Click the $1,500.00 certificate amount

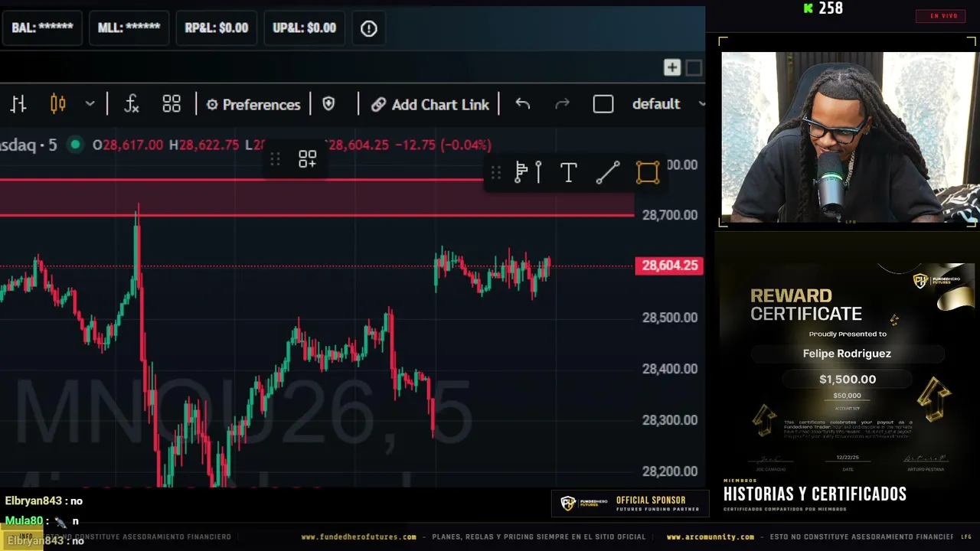click(x=848, y=380)
